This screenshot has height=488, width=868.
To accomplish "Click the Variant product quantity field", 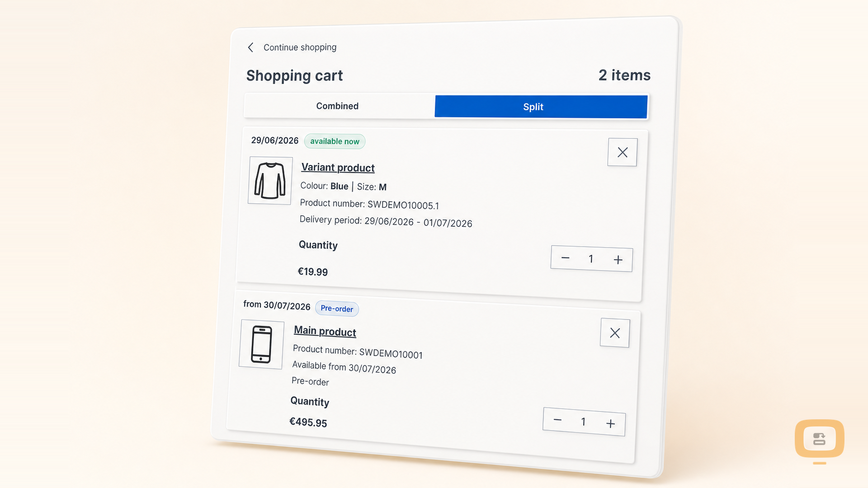I will (x=590, y=259).
